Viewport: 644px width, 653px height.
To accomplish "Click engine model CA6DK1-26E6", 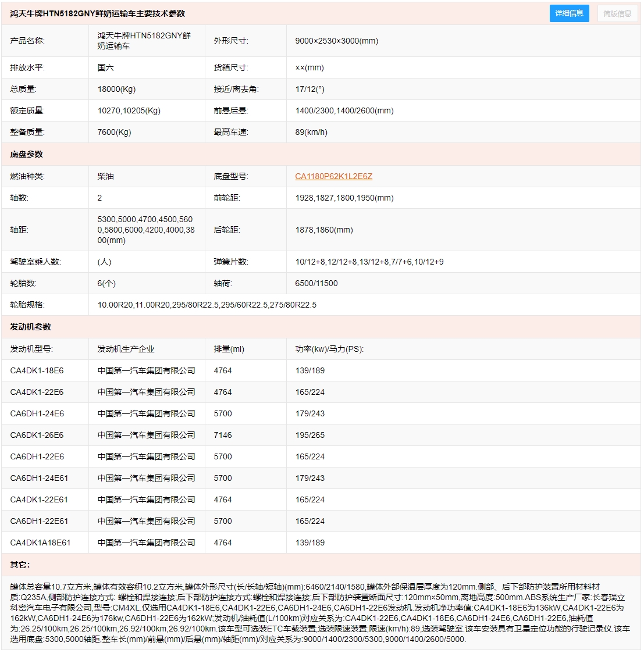I will [37, 435].
